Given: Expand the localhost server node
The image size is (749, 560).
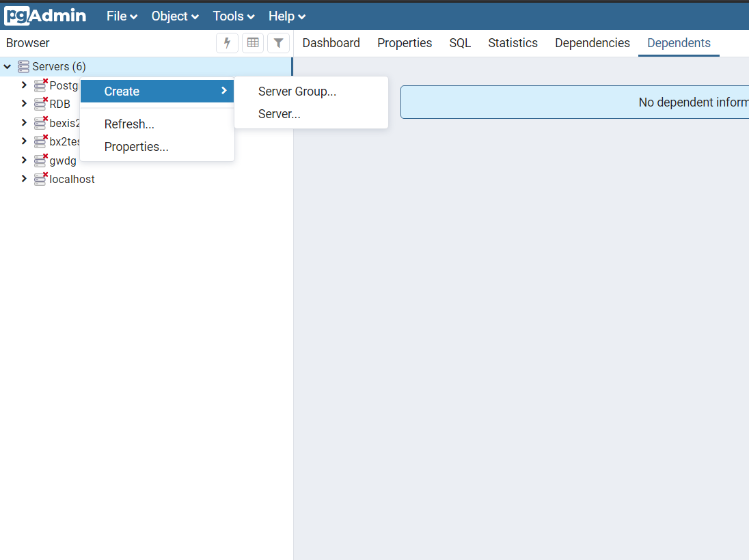Looking at the screenshot, I should coord(24,179).
